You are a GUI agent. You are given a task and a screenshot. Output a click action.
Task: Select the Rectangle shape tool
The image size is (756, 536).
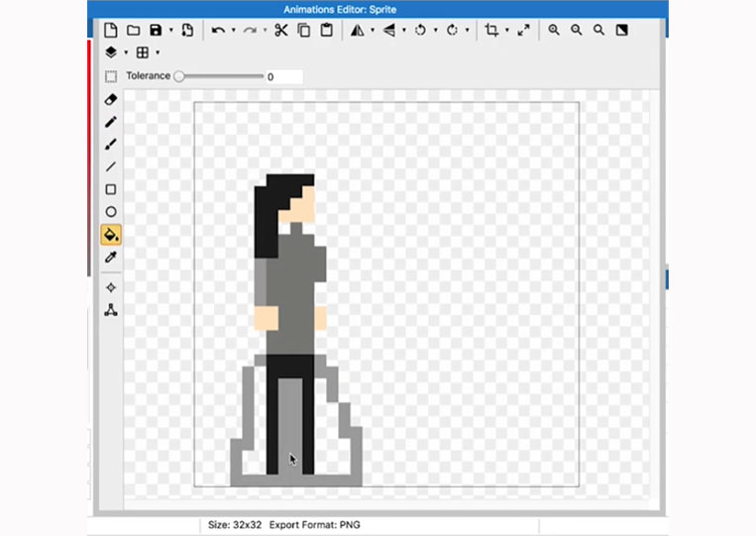[x=111, y=189]
